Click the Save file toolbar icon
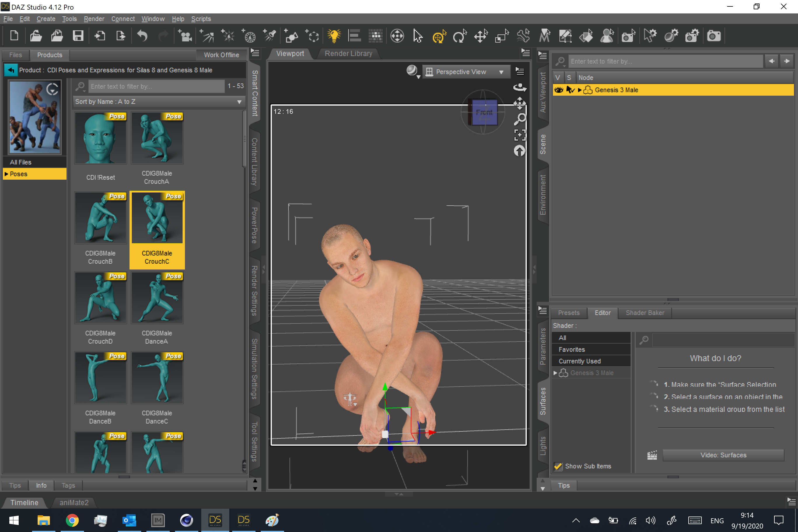 pos(78,36)
